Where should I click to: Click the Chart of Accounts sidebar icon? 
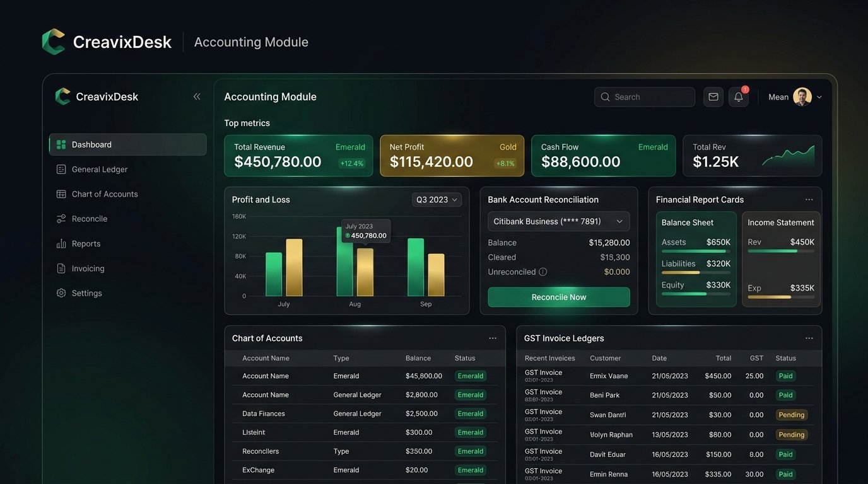(x=61, y=194)
